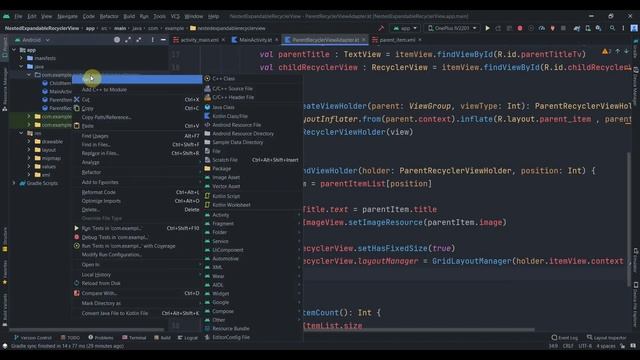Choose Kotlin Class/File in New submenu
The image size is (640, 360).
(x=230, y=116)
